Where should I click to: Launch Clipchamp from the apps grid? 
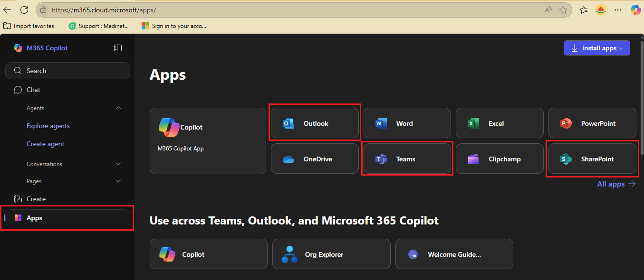(499, 159)
